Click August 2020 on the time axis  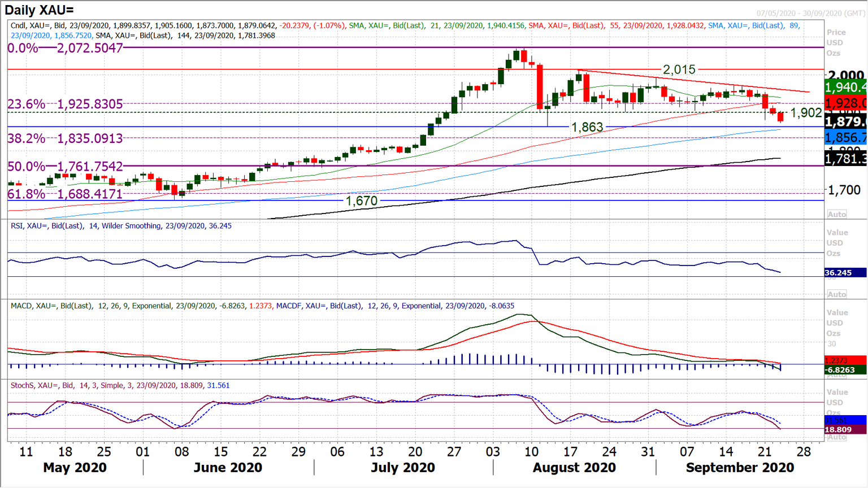pos(574,468)
